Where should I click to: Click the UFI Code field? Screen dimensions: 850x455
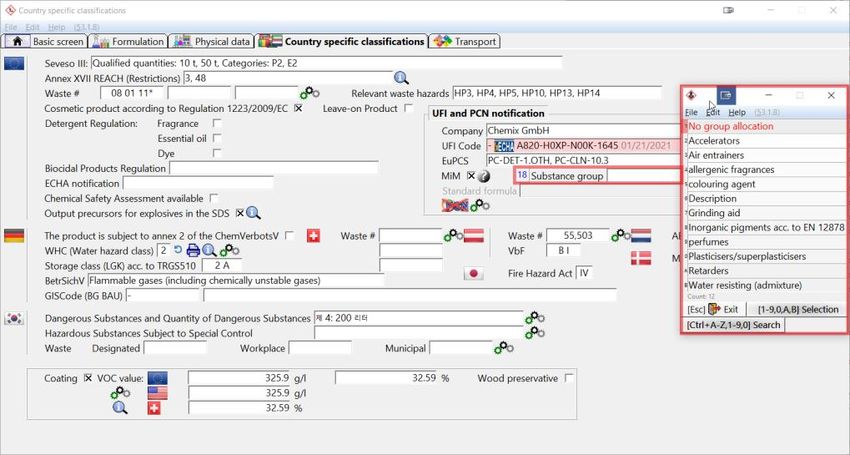pyautogui.click(x=583, y=146)
